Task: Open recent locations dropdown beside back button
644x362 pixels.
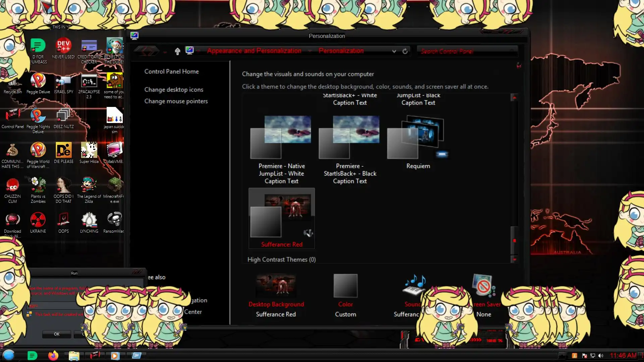Action: [x=165, y=52]
